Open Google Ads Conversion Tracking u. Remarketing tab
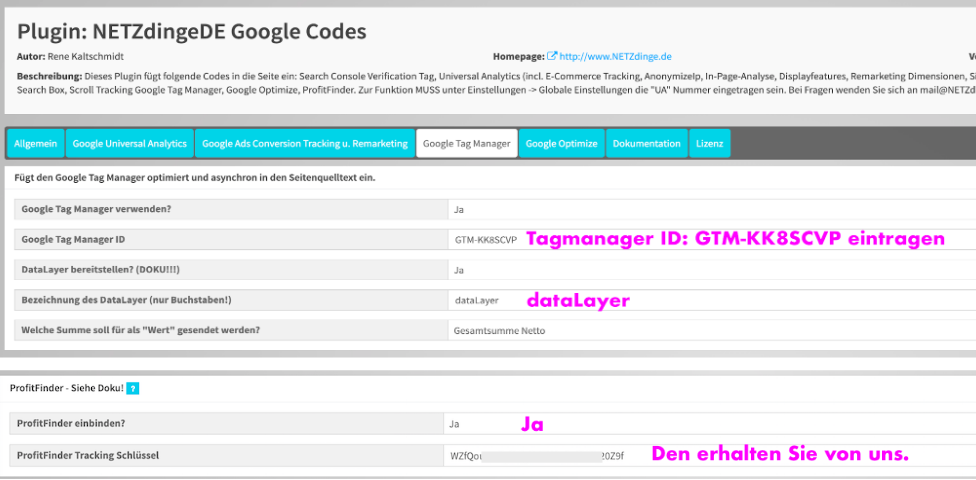The image size is (976, 480). point(305,144)
